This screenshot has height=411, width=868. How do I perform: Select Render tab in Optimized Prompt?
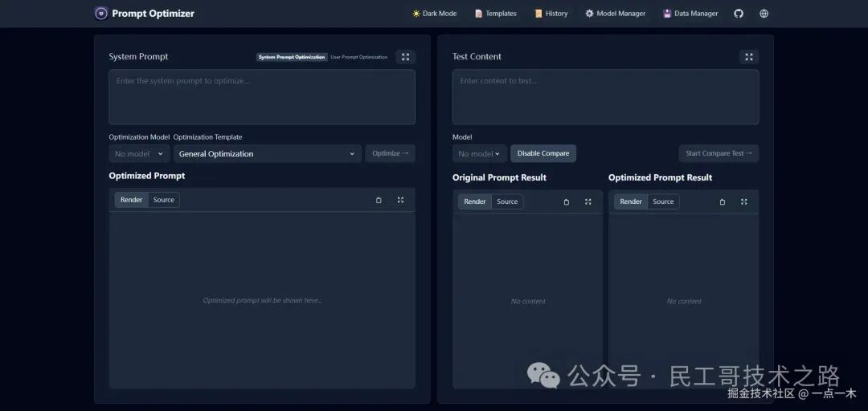coord(132,200)
